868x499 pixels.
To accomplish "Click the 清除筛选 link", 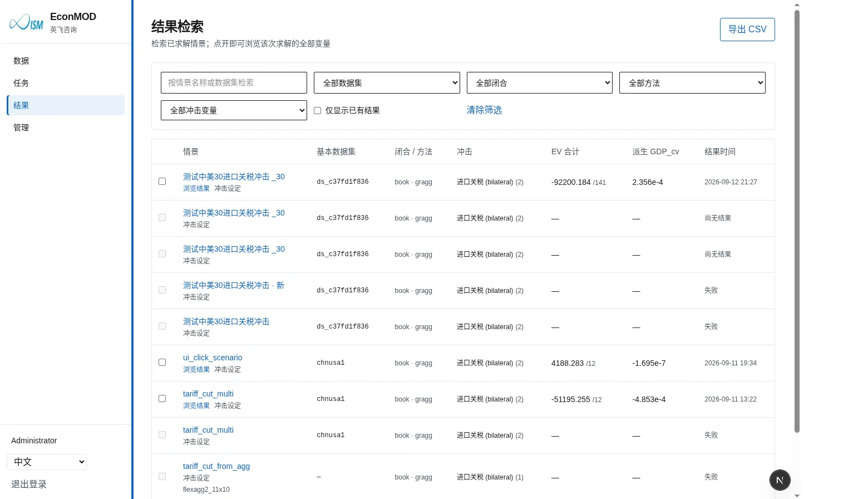I will (x=484, y=110).
